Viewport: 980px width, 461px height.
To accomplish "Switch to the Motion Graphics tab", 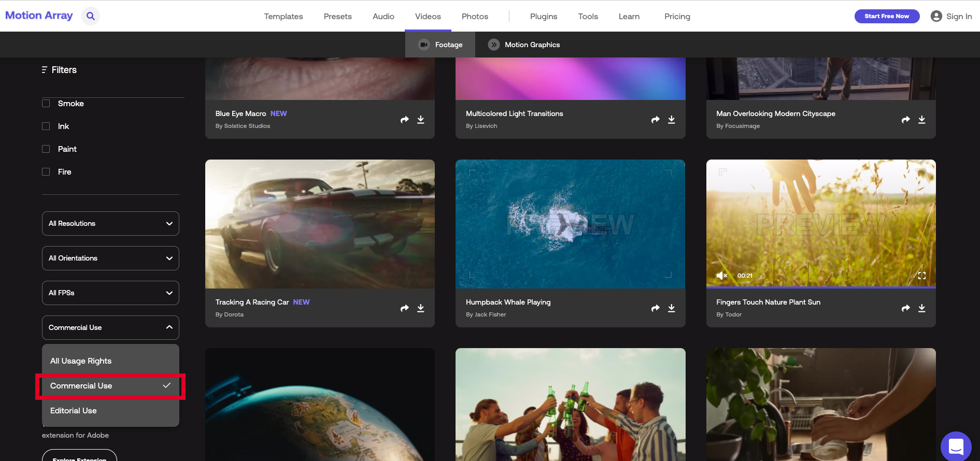I will [x=524, y=45].
